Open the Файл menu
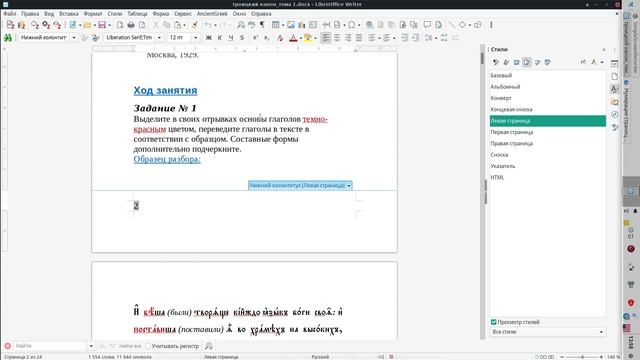This screenshot has height=360, width=640. pos(9,13)
